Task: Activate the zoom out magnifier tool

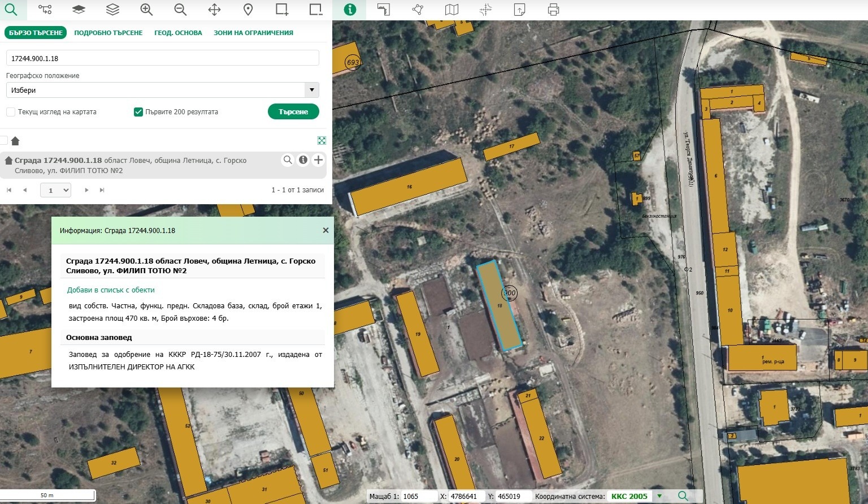Action: click(180, 10)
